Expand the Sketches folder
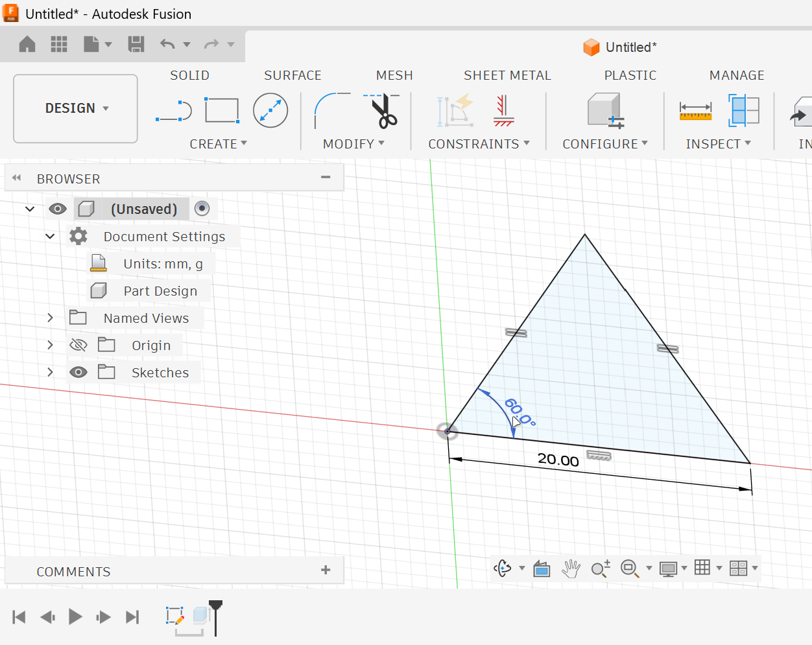Viewport: 812px width, 645px height. click(x=50, y=372)
